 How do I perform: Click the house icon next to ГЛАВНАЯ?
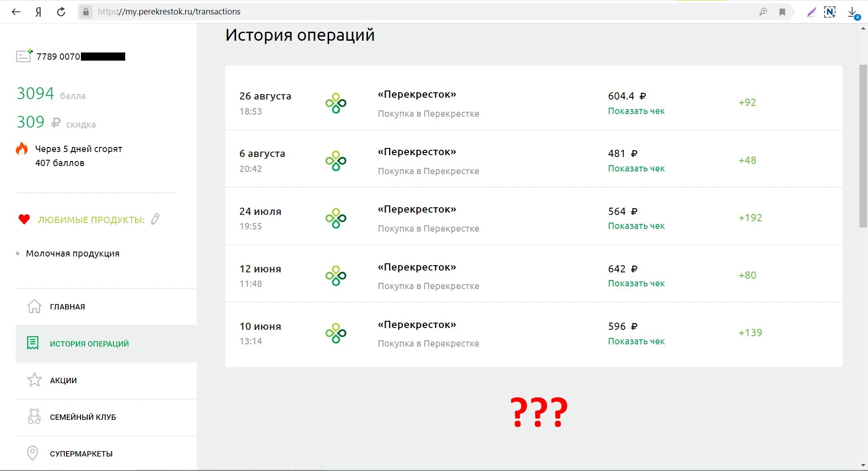(34, 306)
